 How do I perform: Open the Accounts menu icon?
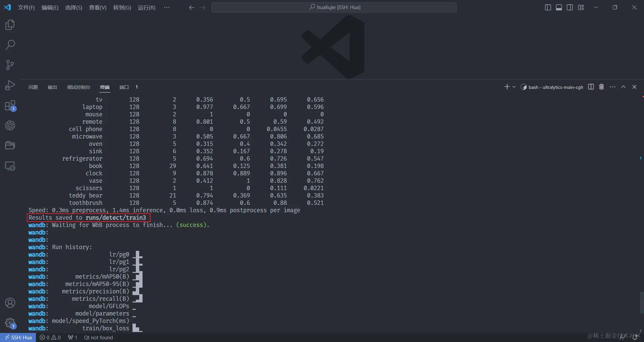[x=10, y=303]
